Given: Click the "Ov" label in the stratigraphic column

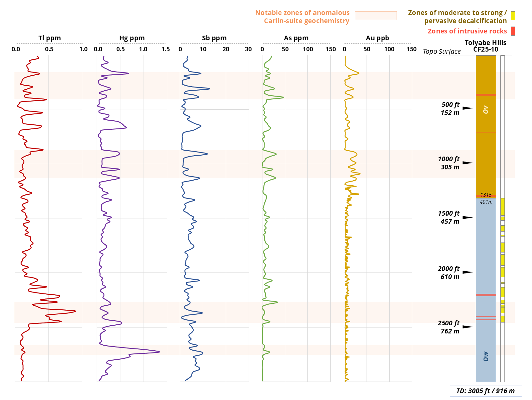Looking at the screenshot, I should 486,109.
